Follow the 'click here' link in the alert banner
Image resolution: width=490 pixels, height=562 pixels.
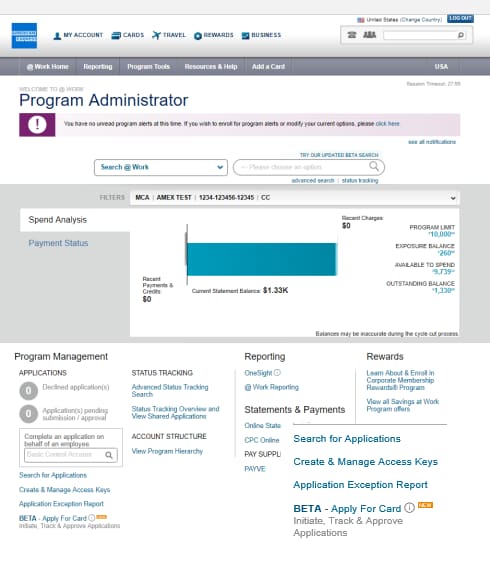(x=387, y=124)
